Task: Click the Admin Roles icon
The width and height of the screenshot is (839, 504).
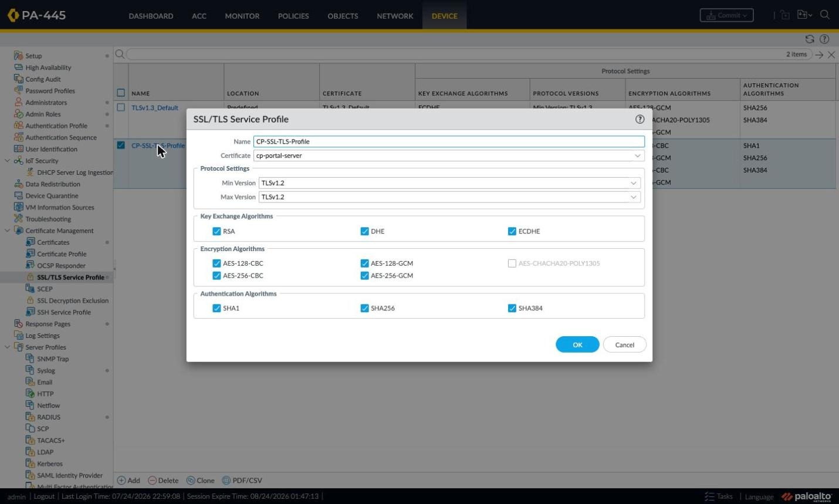Action: point(18,114)
